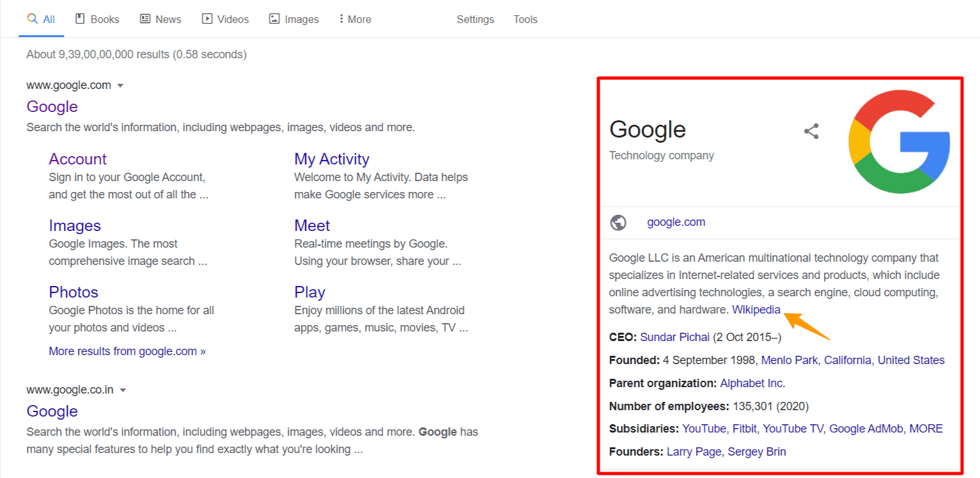Expand the dropdown arrow beside www.google.com
The height and width of the screenshot is (478, 980).
(121, 85)
